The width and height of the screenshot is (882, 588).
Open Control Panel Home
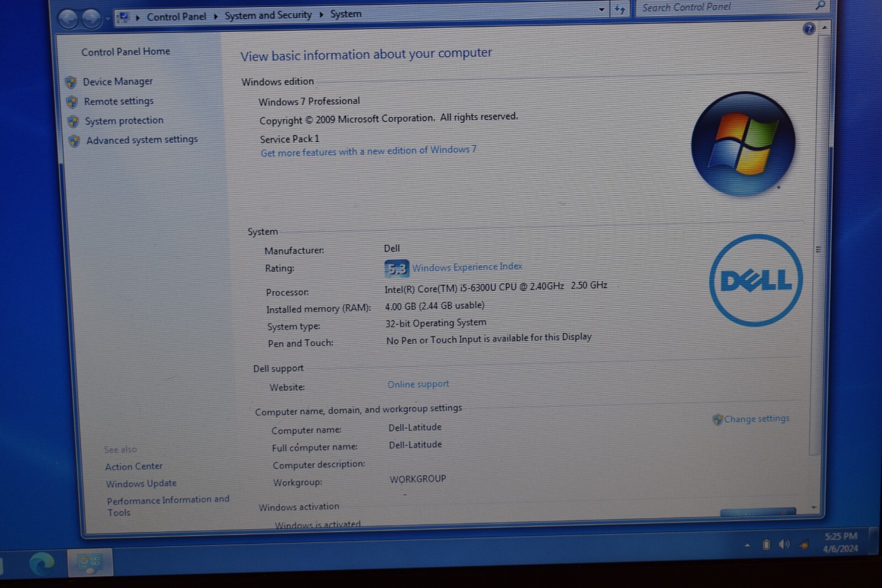tap(126, 52)
